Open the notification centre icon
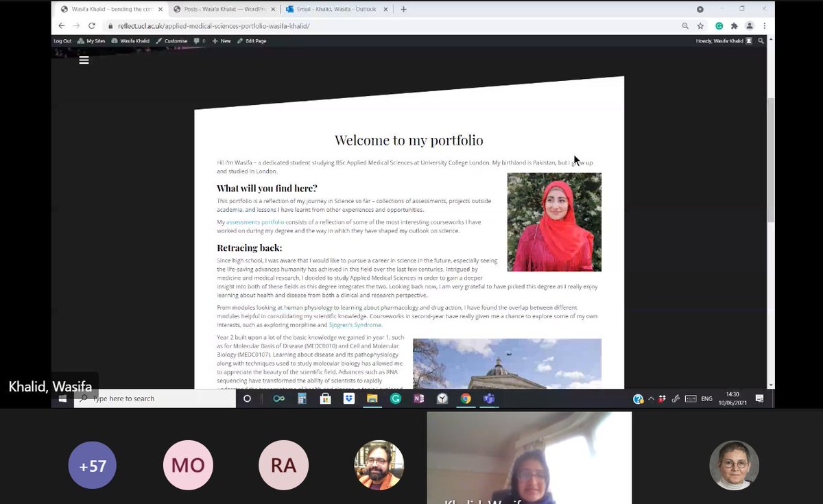Screen dimensions: 823x504 (760, 398)
